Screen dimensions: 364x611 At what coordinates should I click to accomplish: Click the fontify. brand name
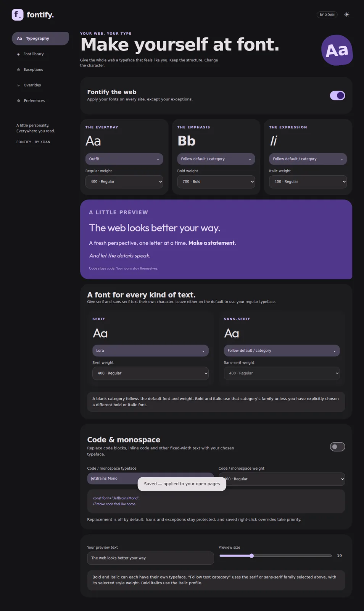click(40, 15)
